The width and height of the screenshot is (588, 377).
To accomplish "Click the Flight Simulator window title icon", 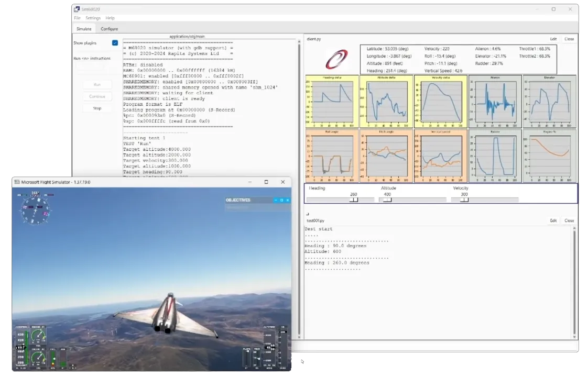I will [x=17, y=182].
